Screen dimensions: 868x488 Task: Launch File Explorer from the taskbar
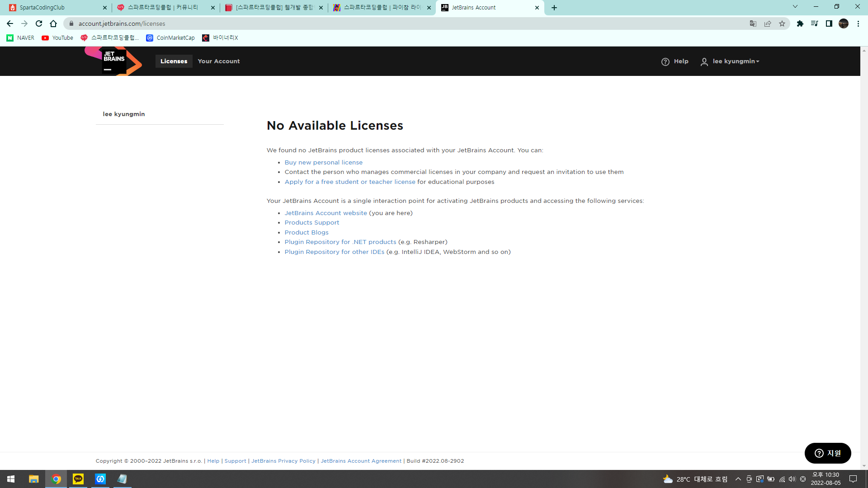point(34,479)
